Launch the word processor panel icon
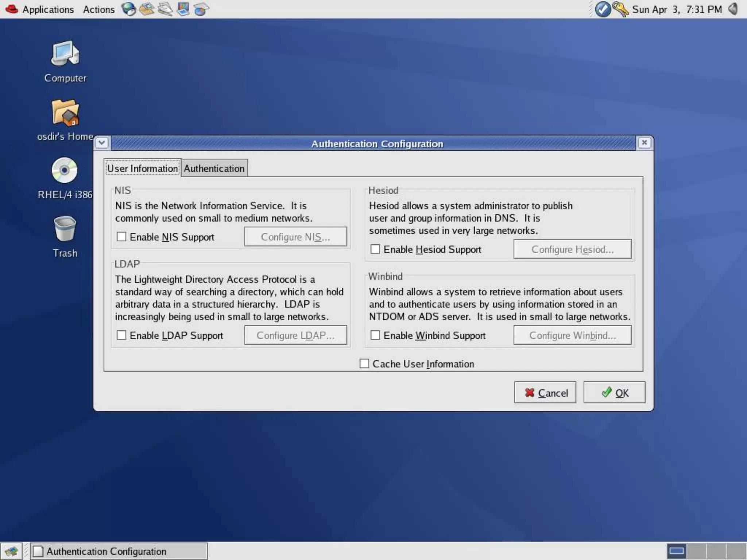This screenshot has width=747, height=560. [x=165, y=9]
